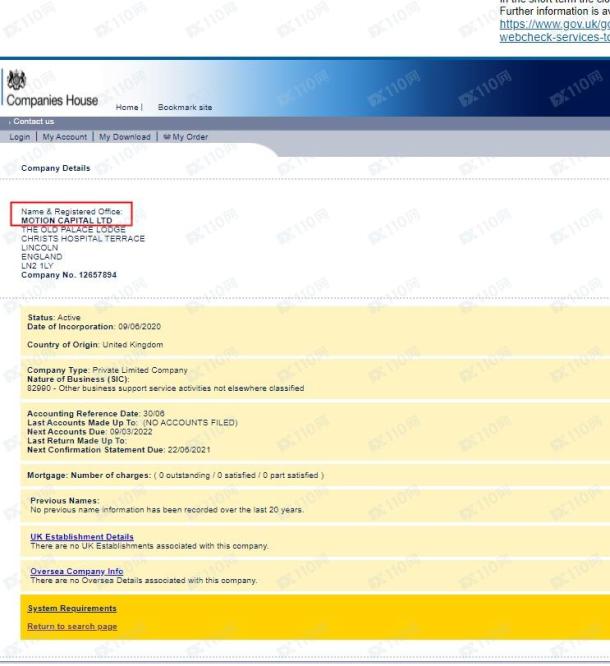Click the no Oversea Details sentence
This screenshot has height=666, width=610.
click(x=144, y=581)
